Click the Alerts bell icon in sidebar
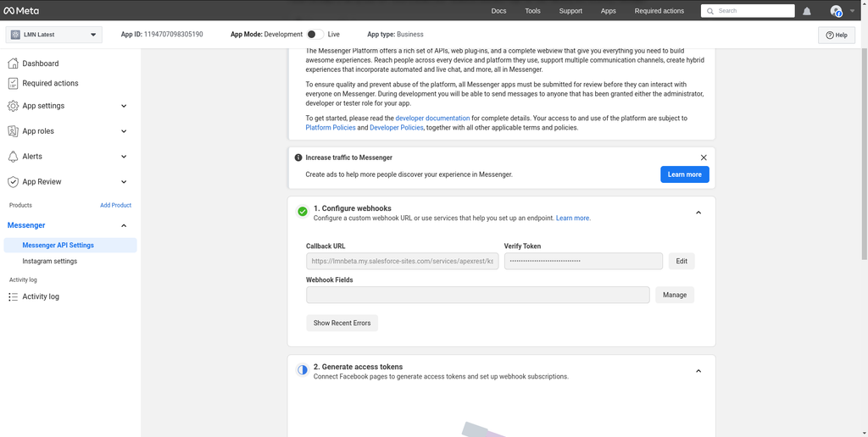This screenshot has height=437, width=868. (14, 157)
